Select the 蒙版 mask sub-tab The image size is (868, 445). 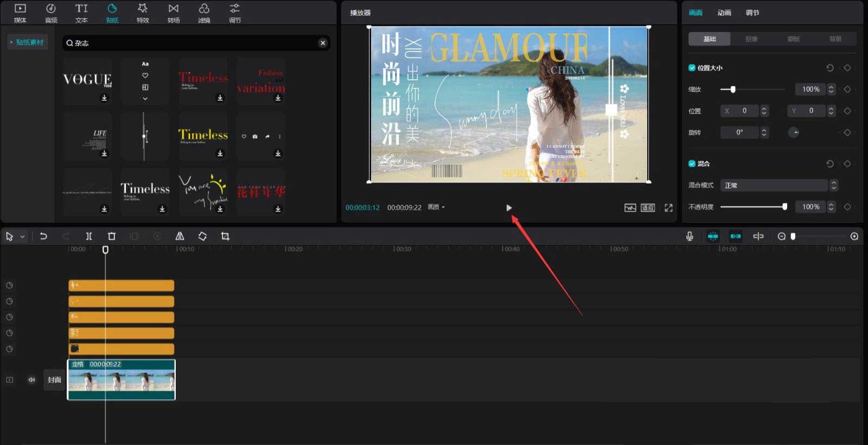tap(794, 39)
